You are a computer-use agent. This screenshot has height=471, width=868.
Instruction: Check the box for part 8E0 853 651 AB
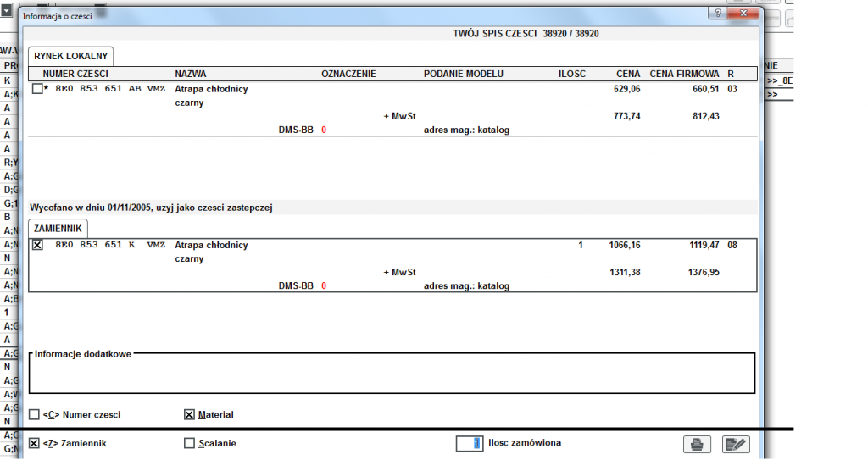click(37, 89)
